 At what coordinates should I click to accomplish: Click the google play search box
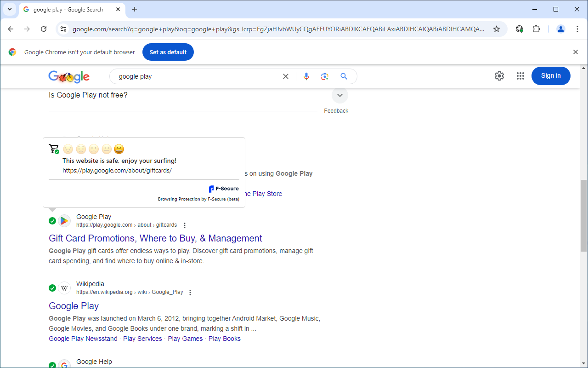tap(198, 76)
